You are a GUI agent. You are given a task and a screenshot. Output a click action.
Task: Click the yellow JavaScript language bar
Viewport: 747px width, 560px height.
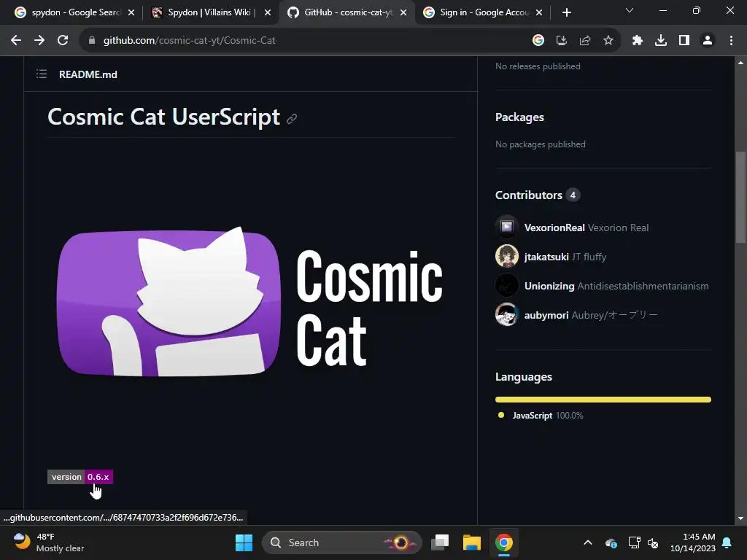coord(603,400)
